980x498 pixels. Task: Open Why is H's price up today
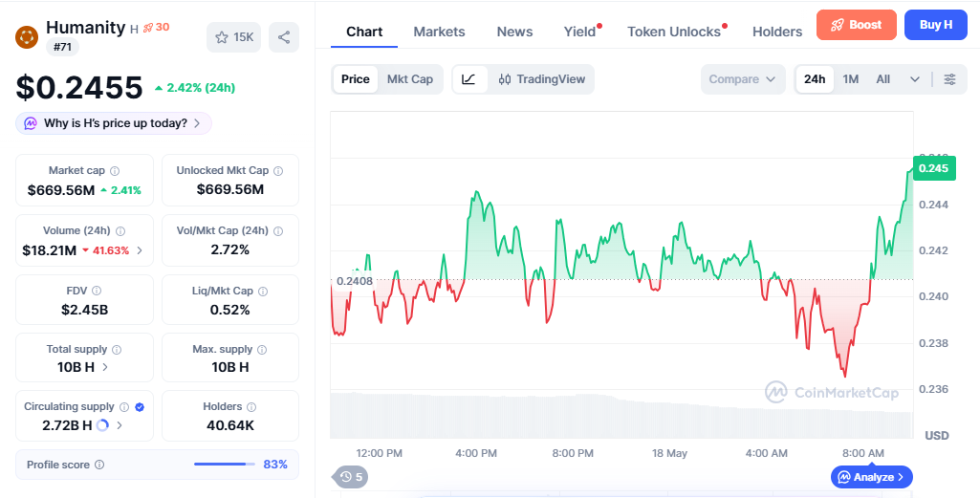pyautogui.click(x=114, y=123)
